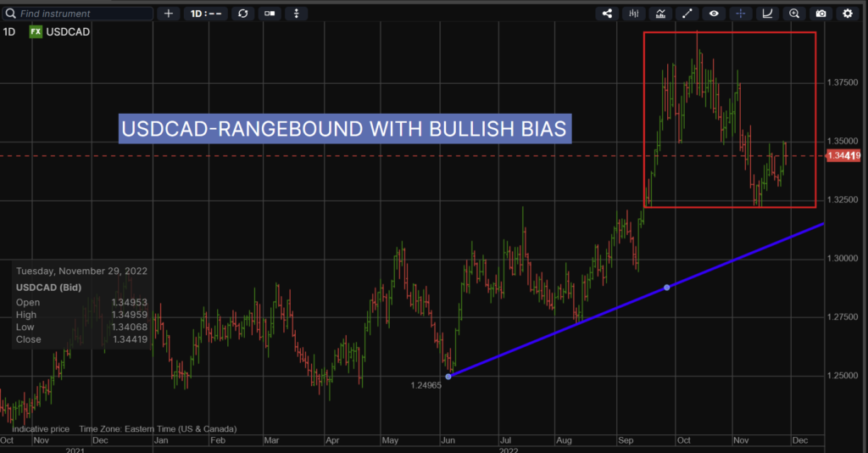This screenshot has height=453, width=868.
Task: Click the 1.34419 current price marker
Action: click(x=842, y=156)
